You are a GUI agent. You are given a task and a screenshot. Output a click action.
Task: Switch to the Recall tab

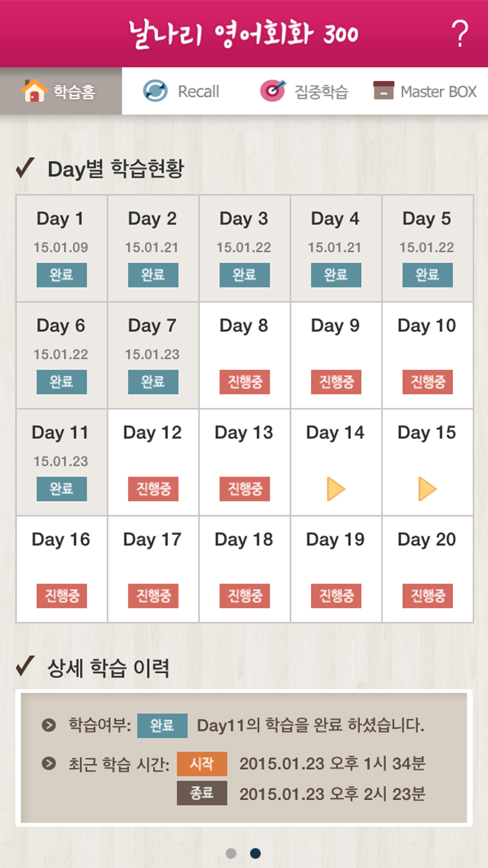[x=198, y=91]
